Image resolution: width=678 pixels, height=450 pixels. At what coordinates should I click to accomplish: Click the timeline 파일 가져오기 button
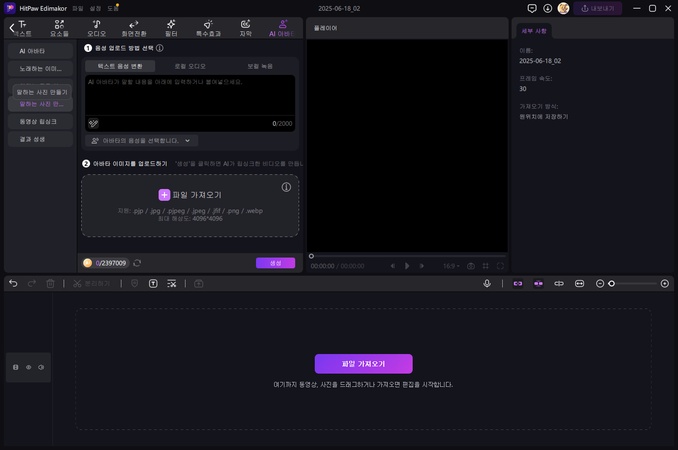[x=363, y=364]
